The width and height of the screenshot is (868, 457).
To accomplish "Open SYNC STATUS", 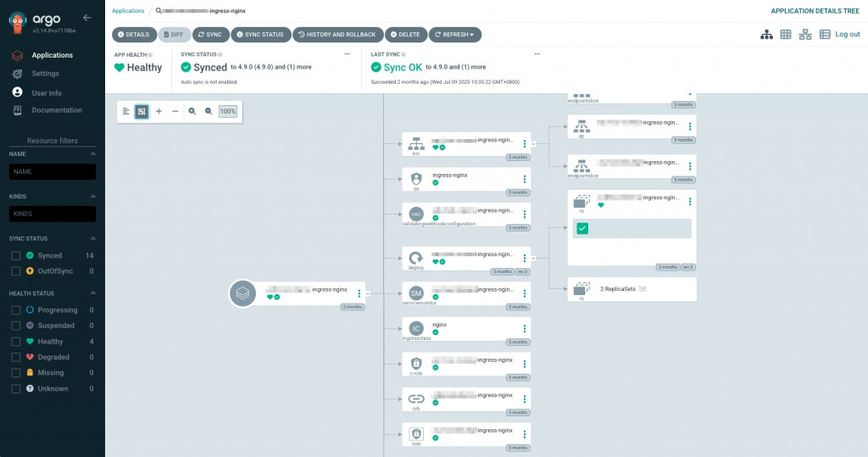I will (261, 35).
